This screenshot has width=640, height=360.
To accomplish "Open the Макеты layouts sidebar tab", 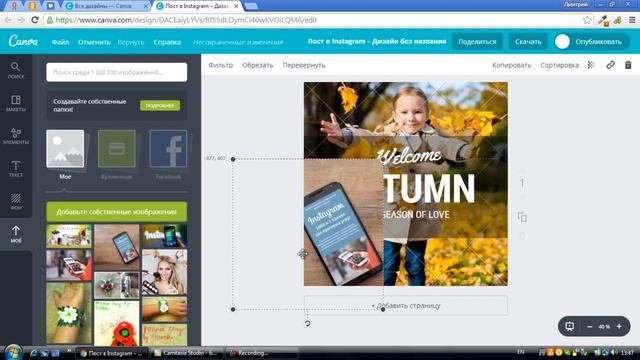I will pos(16,103).
